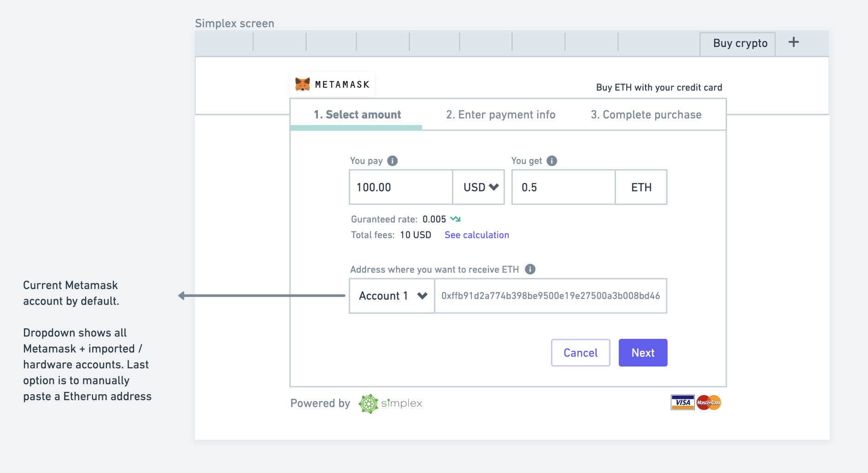Image resolution: width=868 pixels, height=473 pixels.
Task: Click the Next button
Action: (643, 352)
